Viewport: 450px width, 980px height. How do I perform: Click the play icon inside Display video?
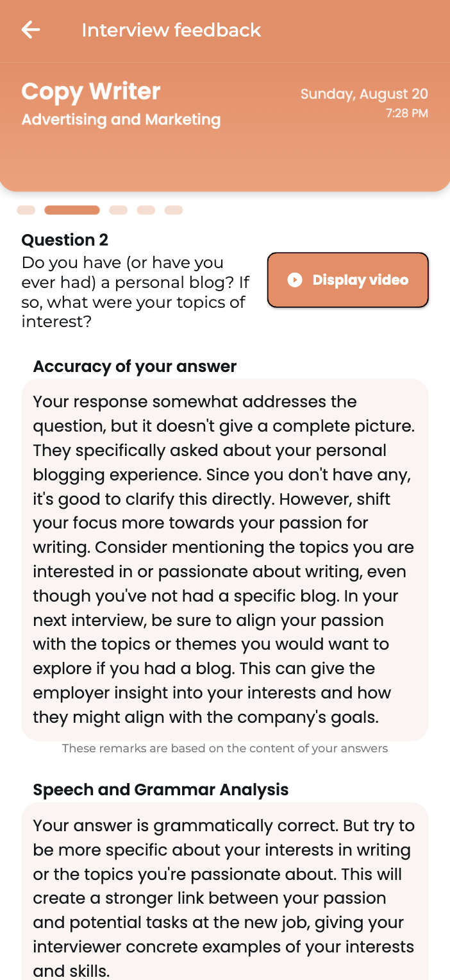point(295,280)
